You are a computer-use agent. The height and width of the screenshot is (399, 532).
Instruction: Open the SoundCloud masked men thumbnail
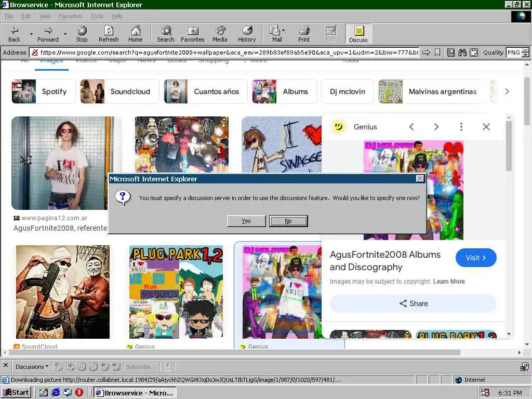coord(63,292)
